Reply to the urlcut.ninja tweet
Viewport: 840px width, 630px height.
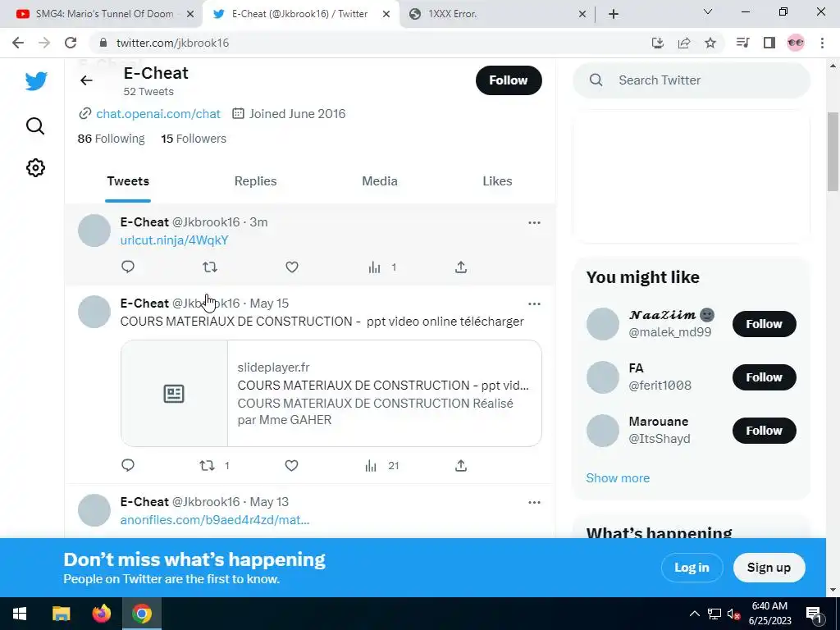pos(127,267)
